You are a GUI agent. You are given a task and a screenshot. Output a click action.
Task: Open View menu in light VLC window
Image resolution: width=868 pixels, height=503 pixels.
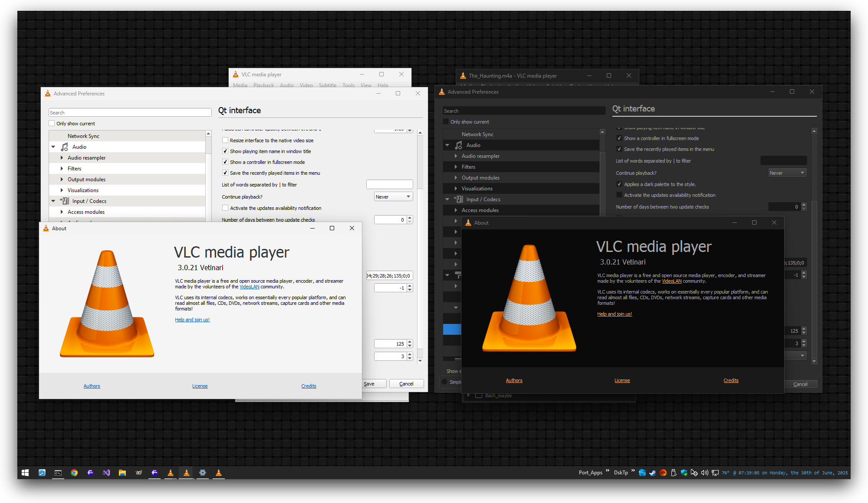click(366, 85)
